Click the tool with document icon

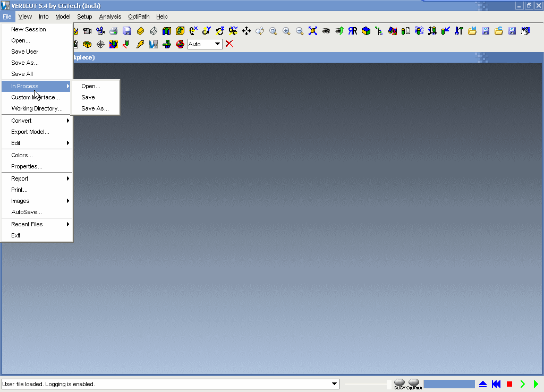(x=405, y=31)
